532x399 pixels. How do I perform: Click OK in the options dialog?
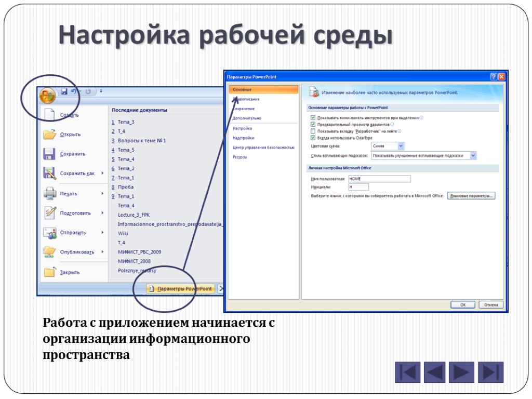click(x=463, y=304)
